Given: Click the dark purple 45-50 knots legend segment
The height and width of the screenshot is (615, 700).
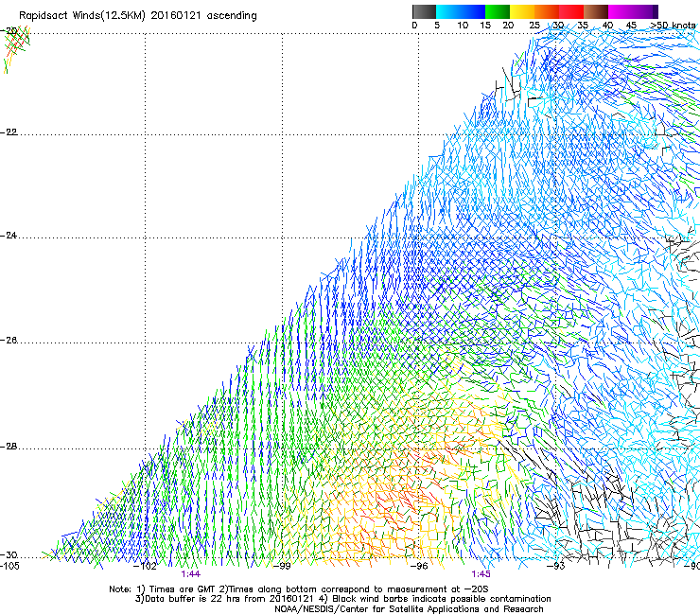Looking at the screenshot, I should point(645,11).
